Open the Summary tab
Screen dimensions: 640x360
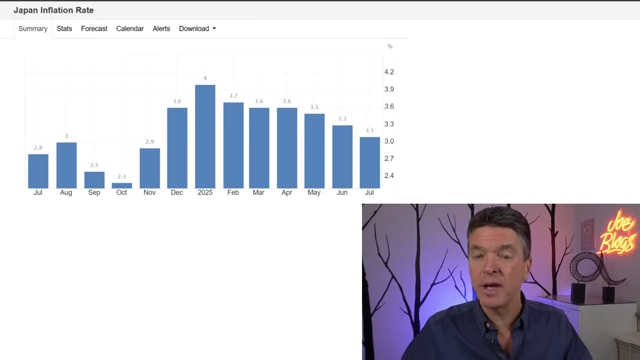[33, 29]
